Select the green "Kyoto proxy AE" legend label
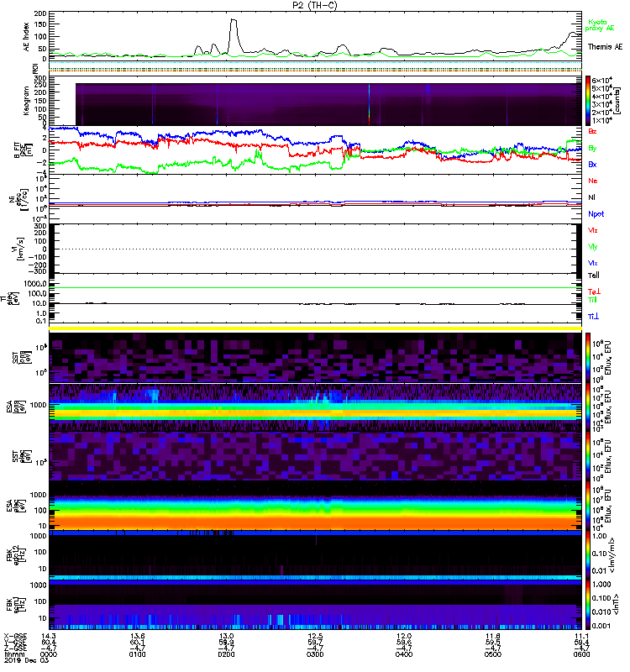The height and width of the screenshot is (672, 630). 599,25
